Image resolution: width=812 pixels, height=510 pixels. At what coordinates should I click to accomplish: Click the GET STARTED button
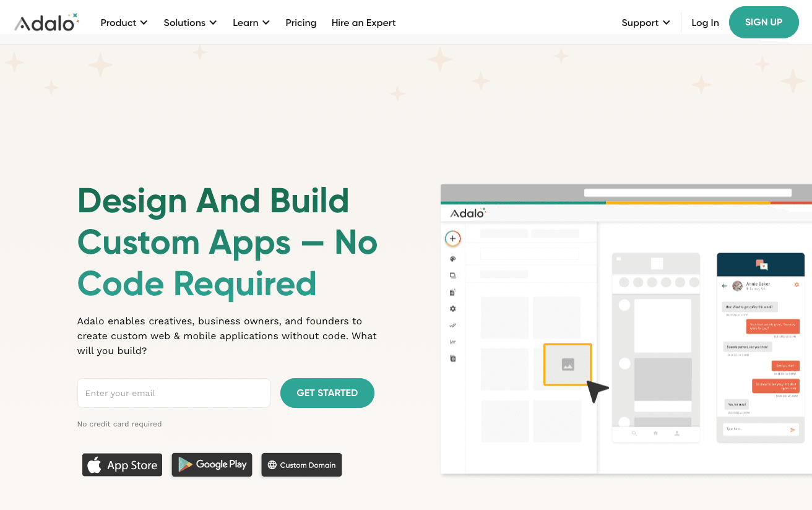(x=327, y=393)
